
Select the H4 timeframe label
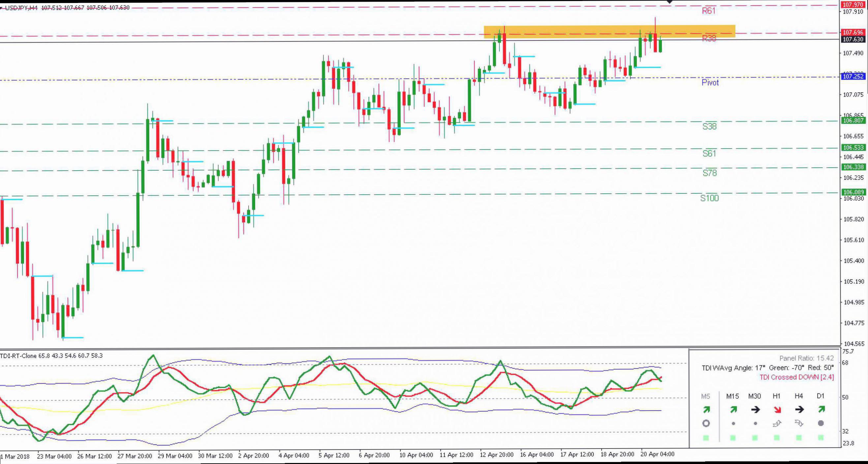tap(798, 396)
